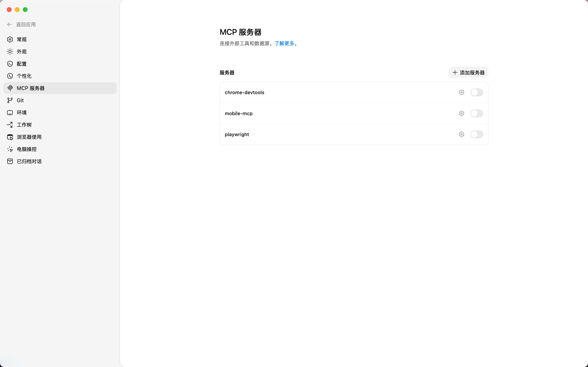Enable the chrome-devtools server toggle
Image resolution: width=588 pixels, height=367 pixels.
point(477,92)
